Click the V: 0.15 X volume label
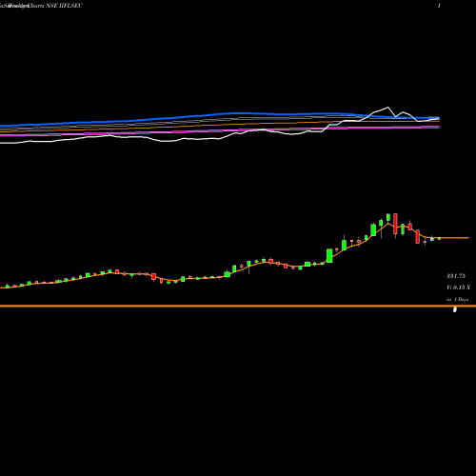Screen dimensions: 476x476 point(458,288)
